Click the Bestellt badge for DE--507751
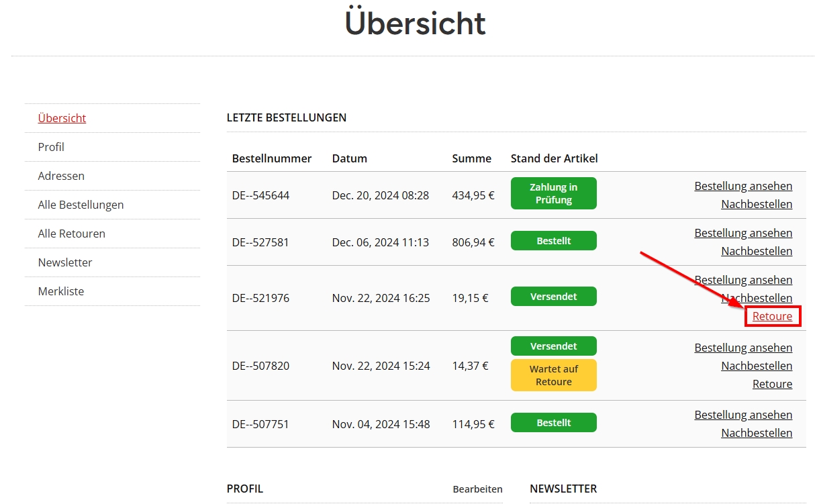 (x=553, y=422)
